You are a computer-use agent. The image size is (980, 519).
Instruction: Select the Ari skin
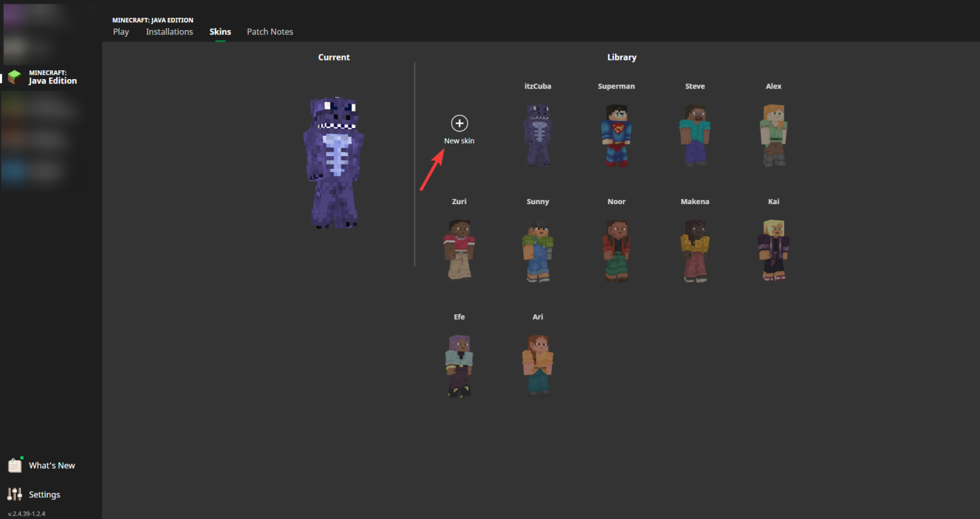coord(538,365)
